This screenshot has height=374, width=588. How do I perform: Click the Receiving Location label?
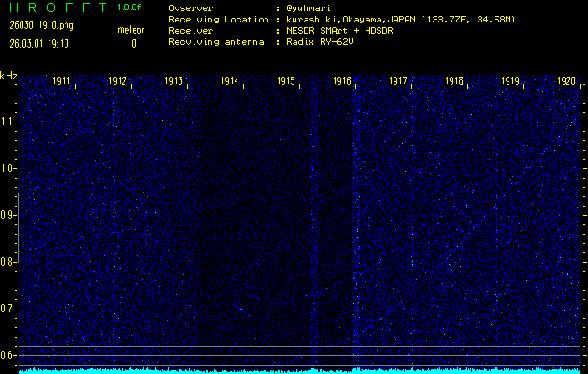click(x=219, y=20)
